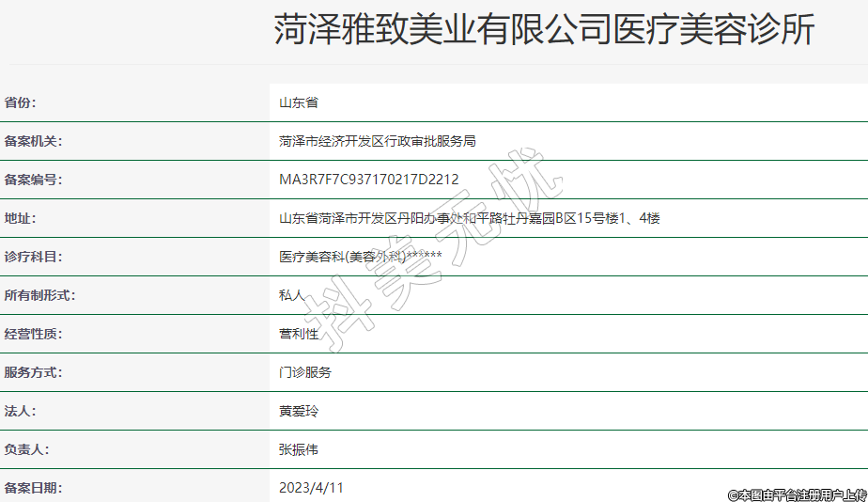This screenshot has width=868, height=502.
Task: Select 菏泽市经济开发区行政审批服务局 text
Action: pyautogui.click(x=378, y=141)
